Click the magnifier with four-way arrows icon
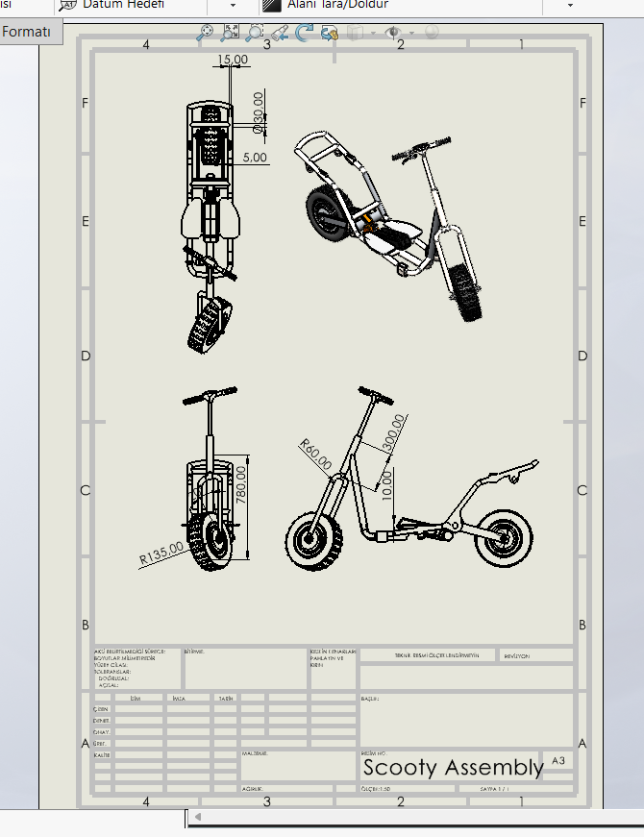Image resolution: width=644 pixels, height=837 pixels. click(x=205, y=33)
